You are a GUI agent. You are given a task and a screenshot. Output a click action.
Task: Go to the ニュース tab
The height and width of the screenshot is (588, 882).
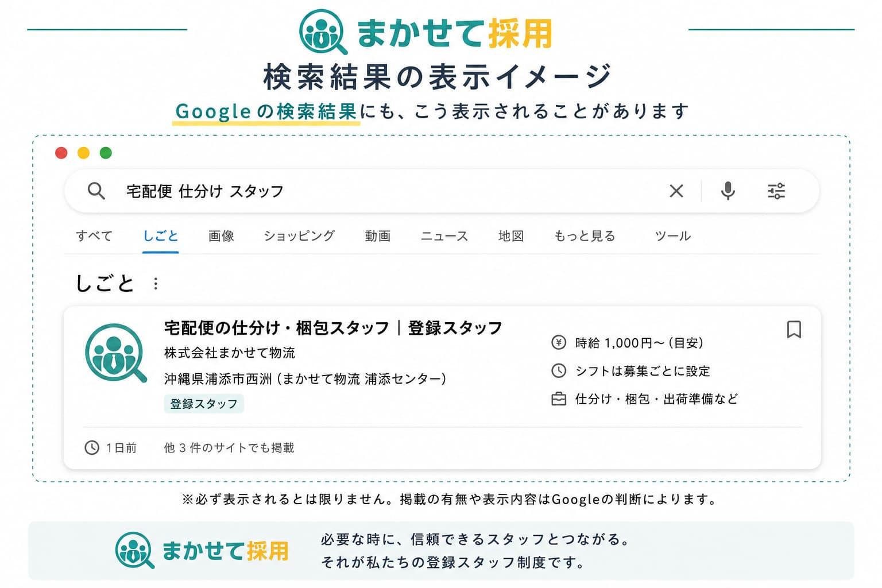pos(444,236)
